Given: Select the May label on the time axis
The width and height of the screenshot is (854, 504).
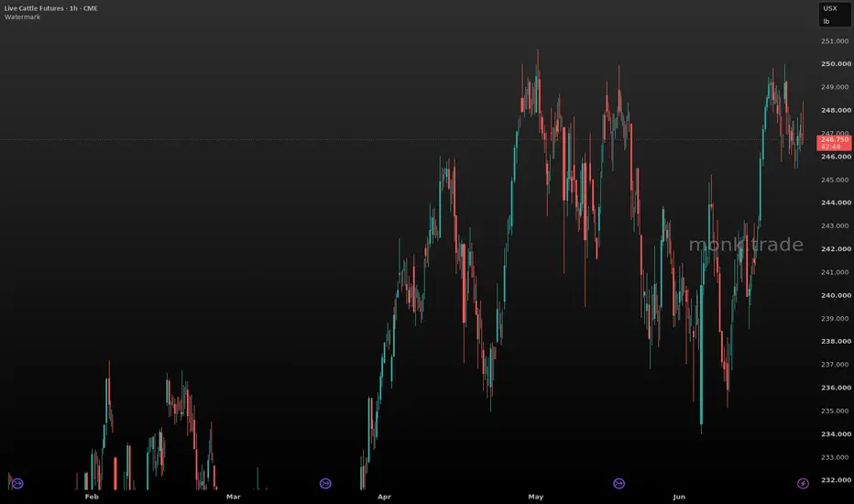Looking at the screenshot, I should [535, 497].
